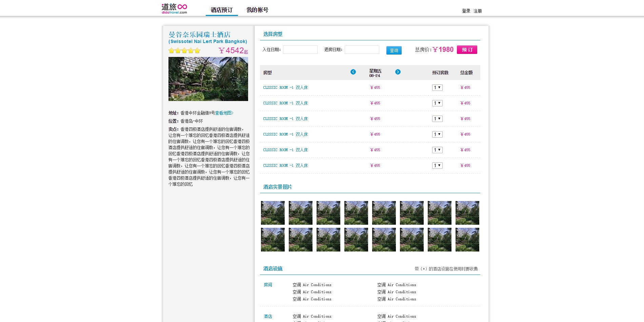Screen dimensions: 644x322
Task: Open last hotel gallery thumbnail in bottom row
Action: coord(467,240)
